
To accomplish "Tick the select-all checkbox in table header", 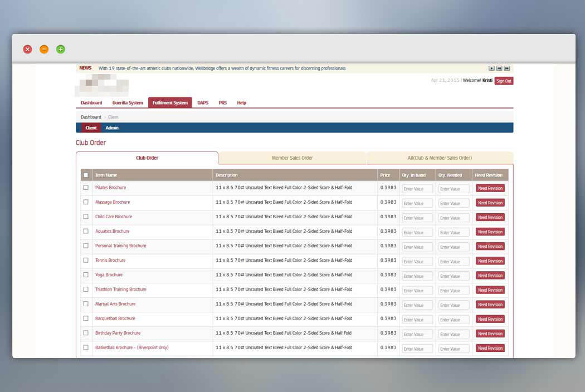I will (86, 175).
